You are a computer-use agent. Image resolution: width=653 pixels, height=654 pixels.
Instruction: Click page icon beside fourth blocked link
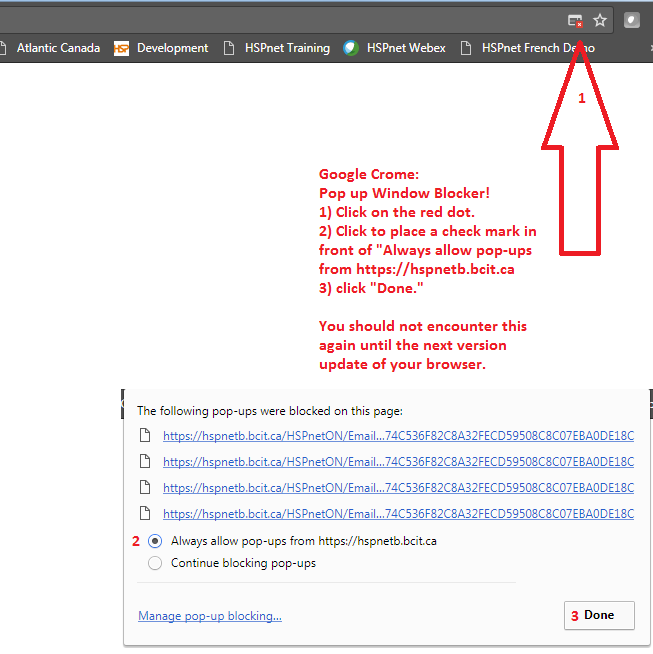[145, 513]
